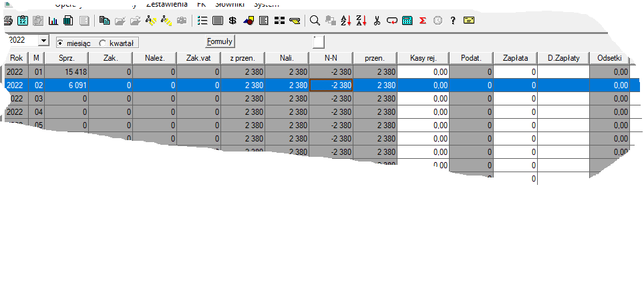Click the red sigma sum icon
The height and width of the screenshot is (307, 644).
coord(422,21)
